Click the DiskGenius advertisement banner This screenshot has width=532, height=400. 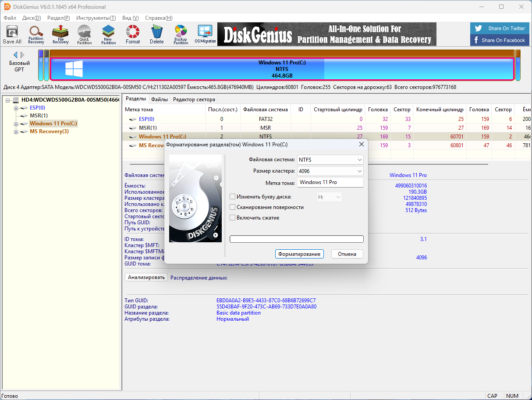pyautogui.click(x=327, y=34)
